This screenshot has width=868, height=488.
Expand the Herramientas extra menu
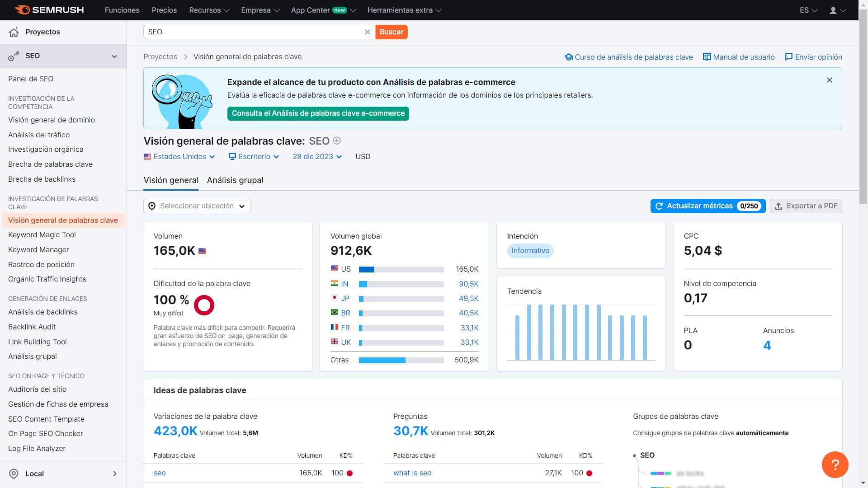click(x=405, y=10)
